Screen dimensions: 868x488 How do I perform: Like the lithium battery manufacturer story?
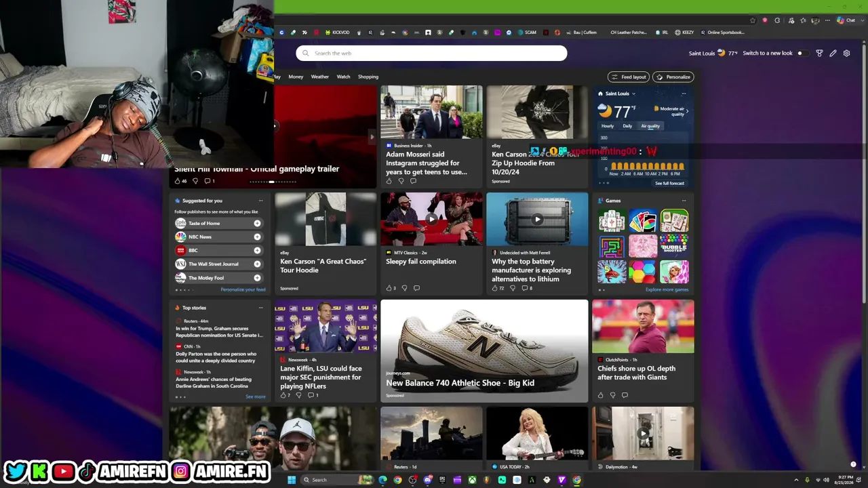point(495,288)
